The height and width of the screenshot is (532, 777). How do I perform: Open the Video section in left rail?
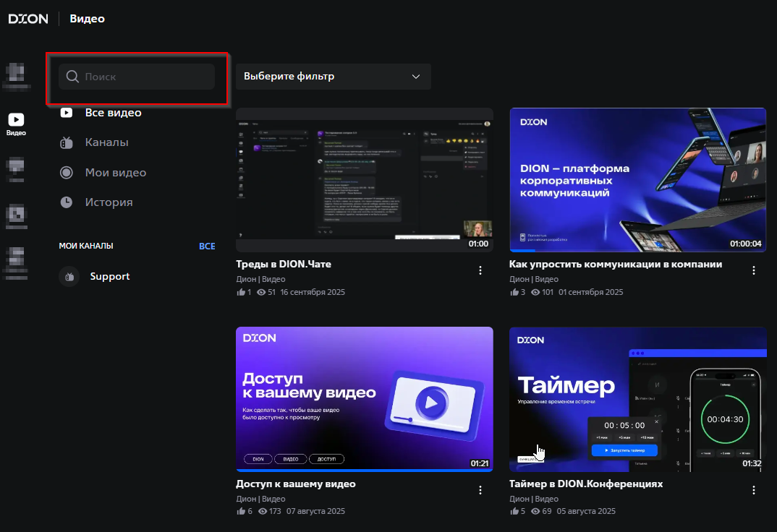16,124
